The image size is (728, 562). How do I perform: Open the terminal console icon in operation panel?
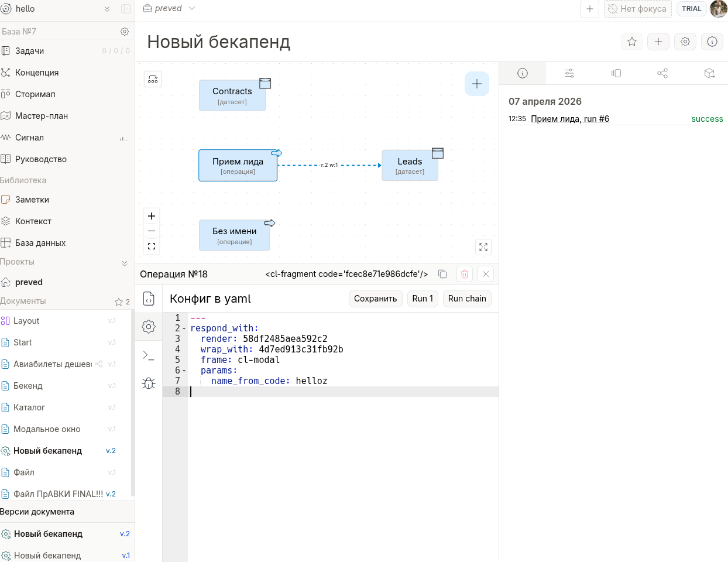(x=149, y=355)
